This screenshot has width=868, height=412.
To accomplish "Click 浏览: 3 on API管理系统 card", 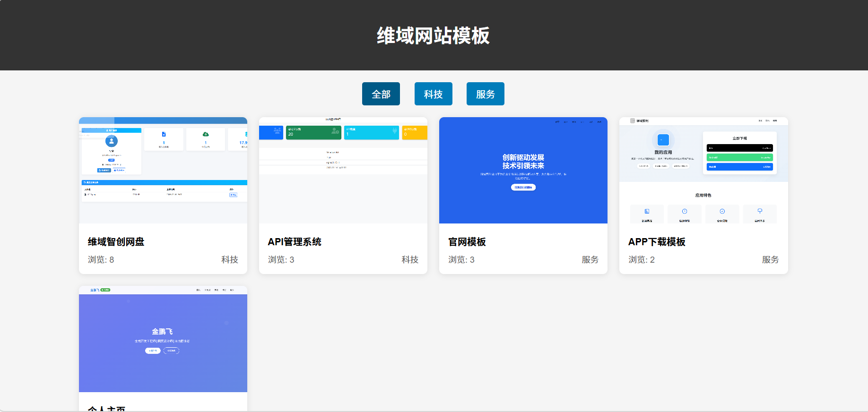I will pyautogui.click(x=281, y=260).
